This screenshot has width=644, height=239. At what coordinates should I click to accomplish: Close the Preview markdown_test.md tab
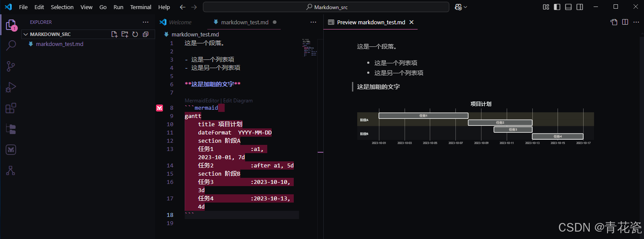click(412, 22)
